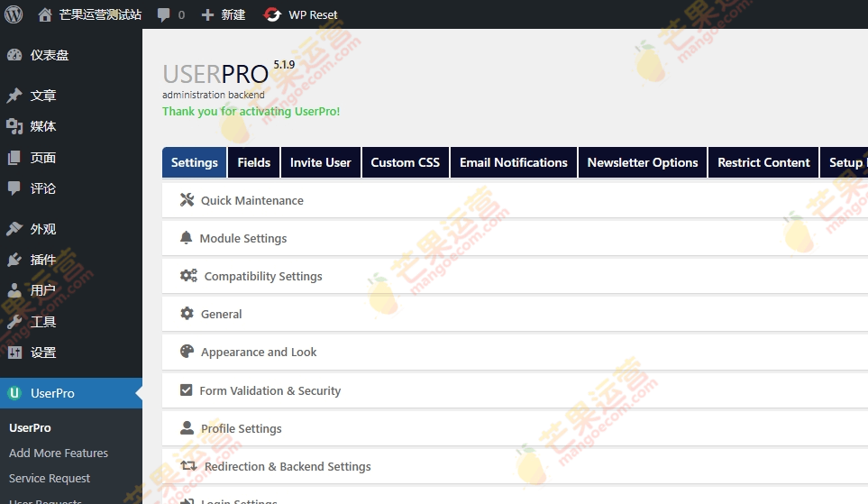Switch to the Fields tab
The width and height of the screenshot is (868, 504).
254,162
